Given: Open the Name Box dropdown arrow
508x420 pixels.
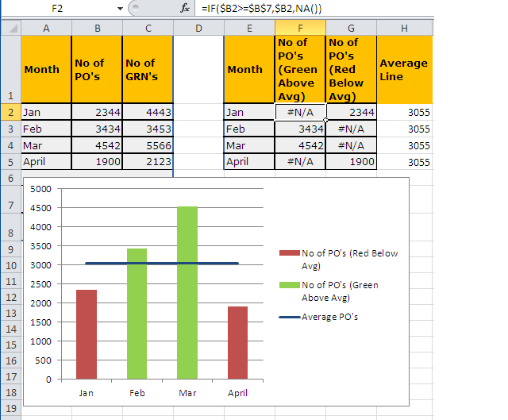Looking at the screenshot, I should [120, 8].
